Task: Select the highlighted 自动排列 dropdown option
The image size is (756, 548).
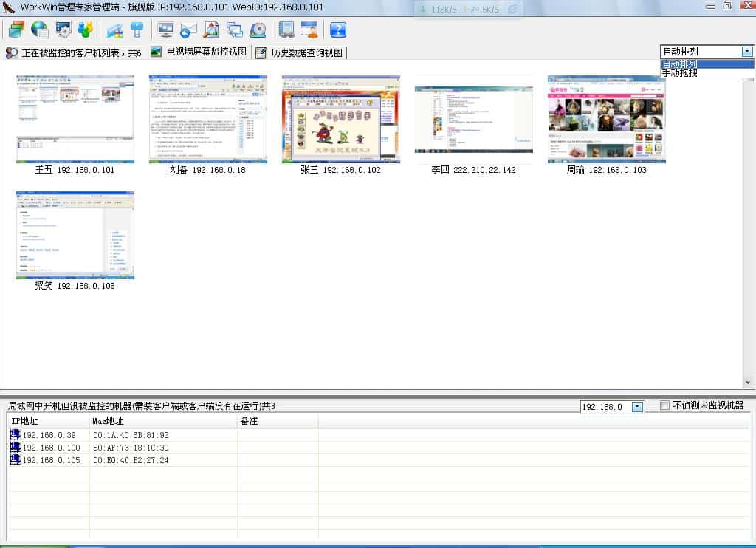Action: [707, 64]
